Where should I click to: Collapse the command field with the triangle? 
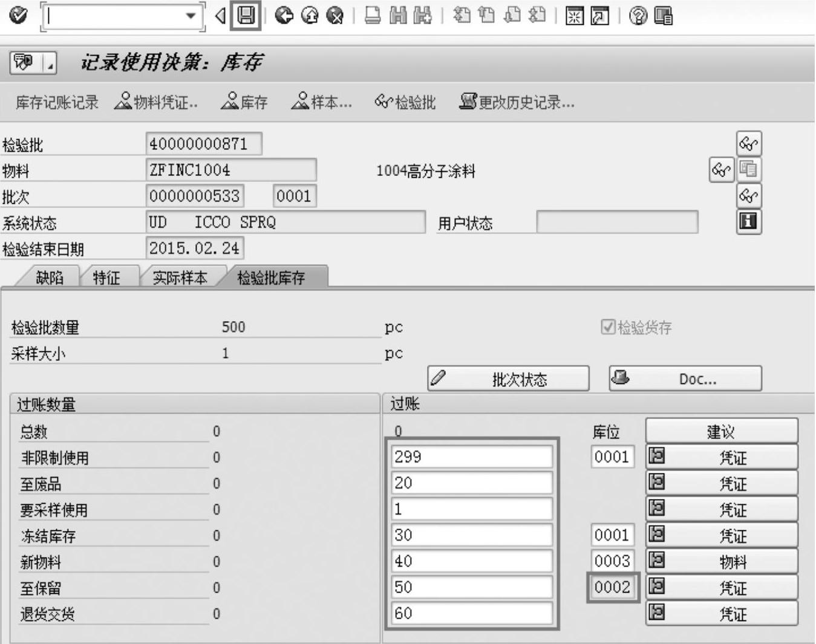point(221,16)
